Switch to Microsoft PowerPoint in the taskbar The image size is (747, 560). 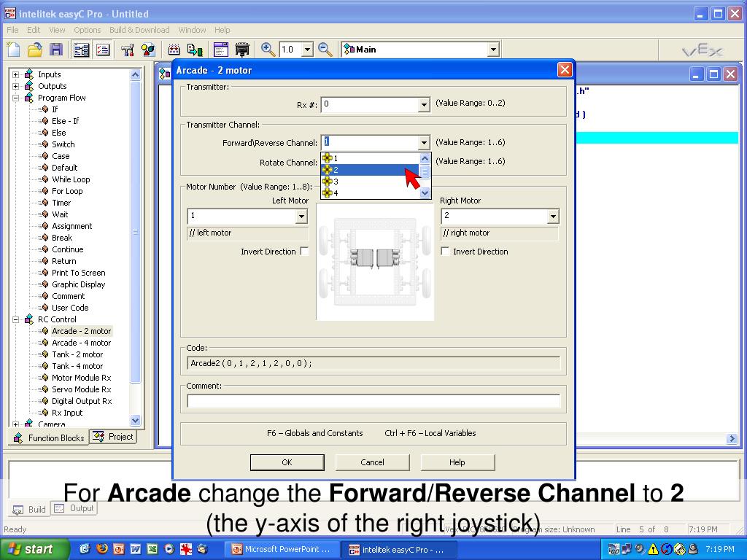[x=281, y=549]
